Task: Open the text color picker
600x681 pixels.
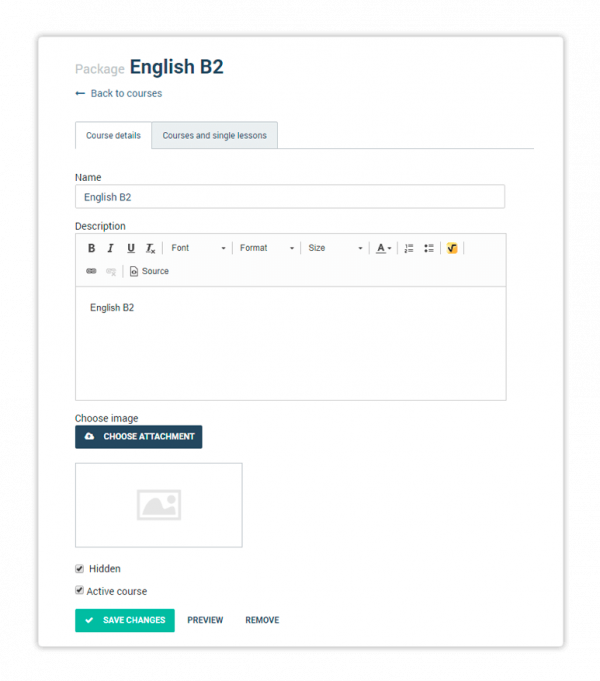Action: tap(383, 248)
